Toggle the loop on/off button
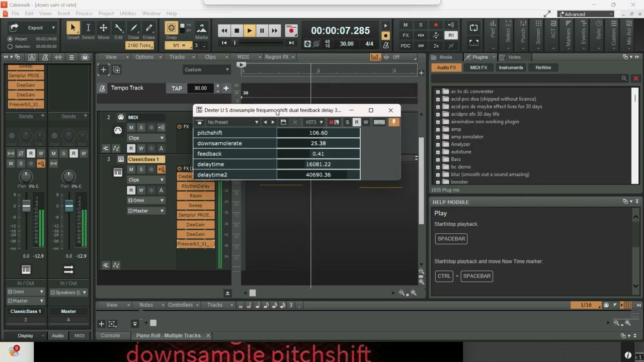This screenshot has width=644, height=362. [473, 28]
